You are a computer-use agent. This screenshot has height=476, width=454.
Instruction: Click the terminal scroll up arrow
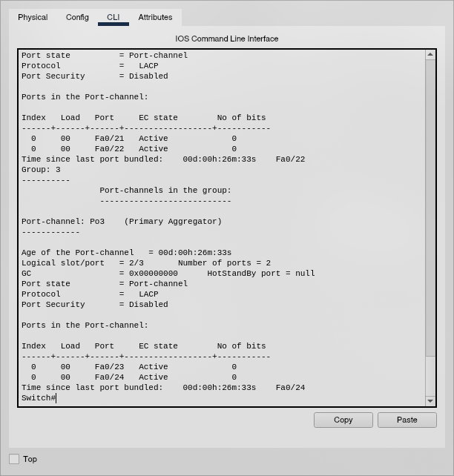[x=430, y=55]
